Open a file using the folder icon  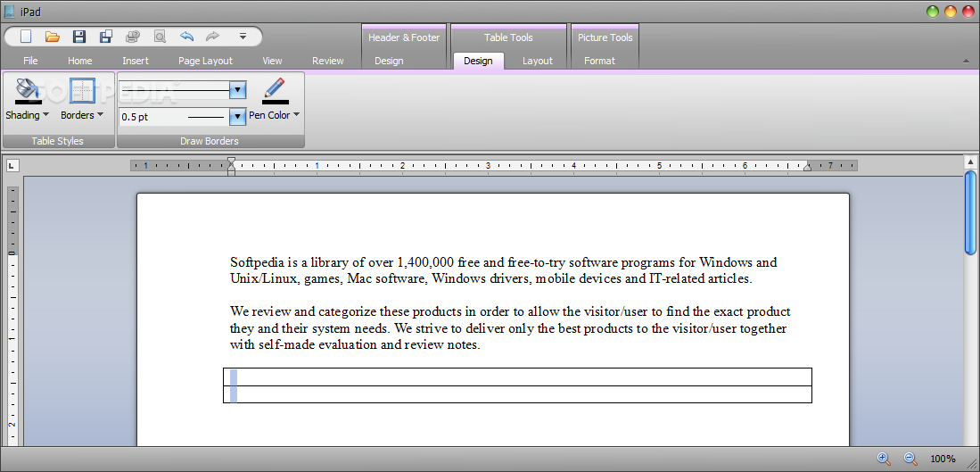coord(53,37)
